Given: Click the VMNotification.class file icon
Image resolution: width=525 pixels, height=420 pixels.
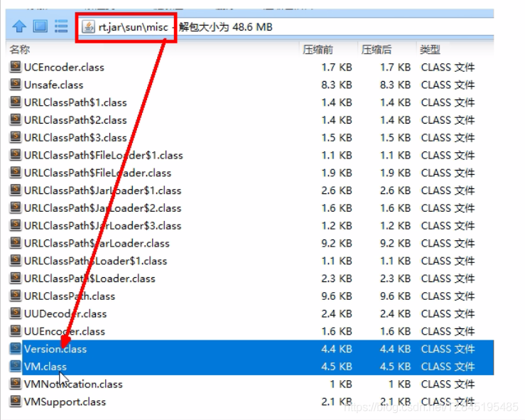Looking at the screenshot, I should [15, 384].
